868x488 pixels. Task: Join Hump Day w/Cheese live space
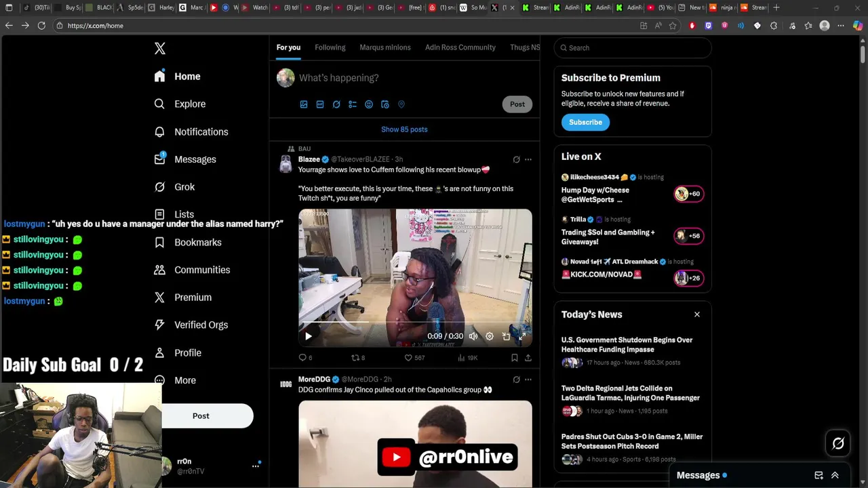point(632,189)
